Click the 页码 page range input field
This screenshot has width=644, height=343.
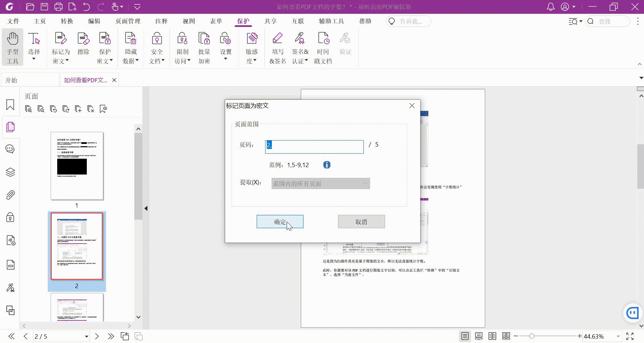click(314, 147)
